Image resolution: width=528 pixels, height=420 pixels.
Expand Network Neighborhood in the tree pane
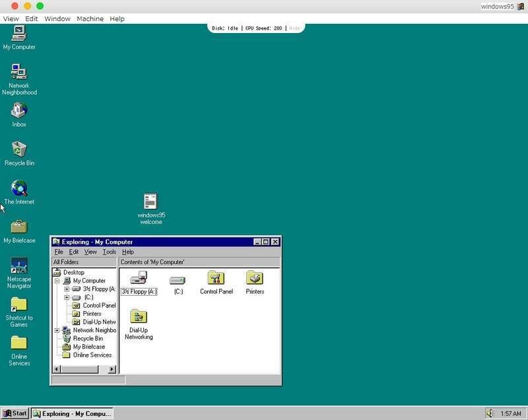click(x=55, y=330)
